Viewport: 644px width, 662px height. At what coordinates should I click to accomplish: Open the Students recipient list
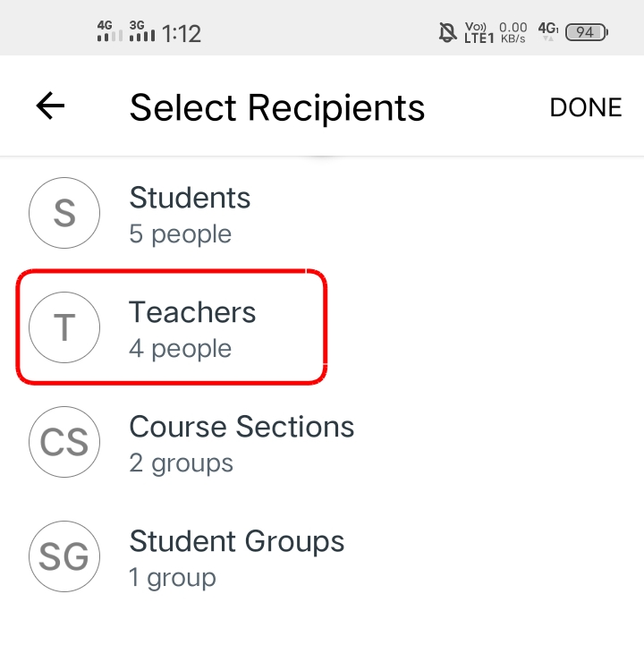[x=190, y=198]
